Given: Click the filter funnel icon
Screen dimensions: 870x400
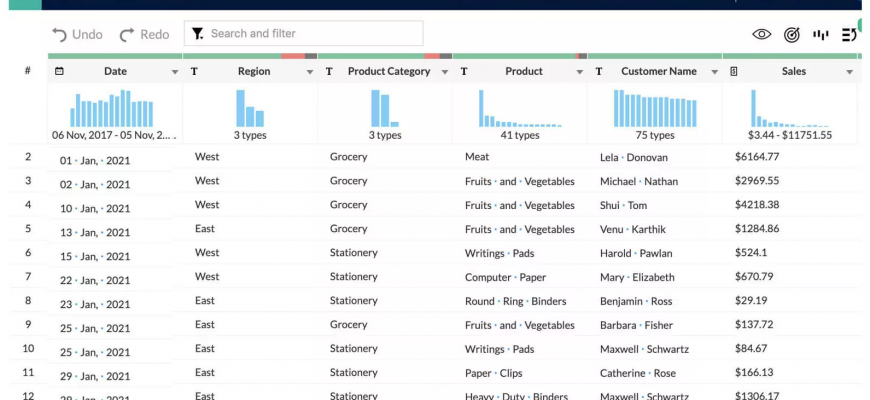Looking at the screenshot, I should [198, 34].
